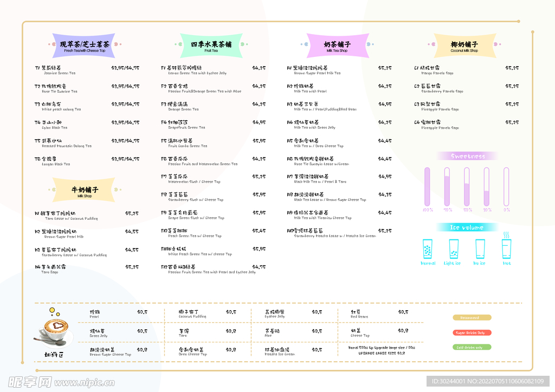Click the $5.25 price for C1
Screen dimensions: 555x392
click(512, 68)
